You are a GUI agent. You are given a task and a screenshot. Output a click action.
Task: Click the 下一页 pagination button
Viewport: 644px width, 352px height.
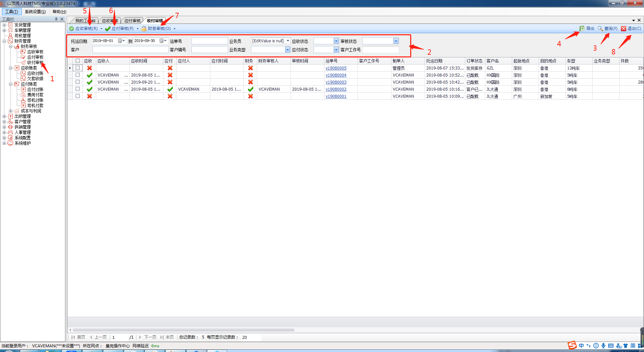148,337
